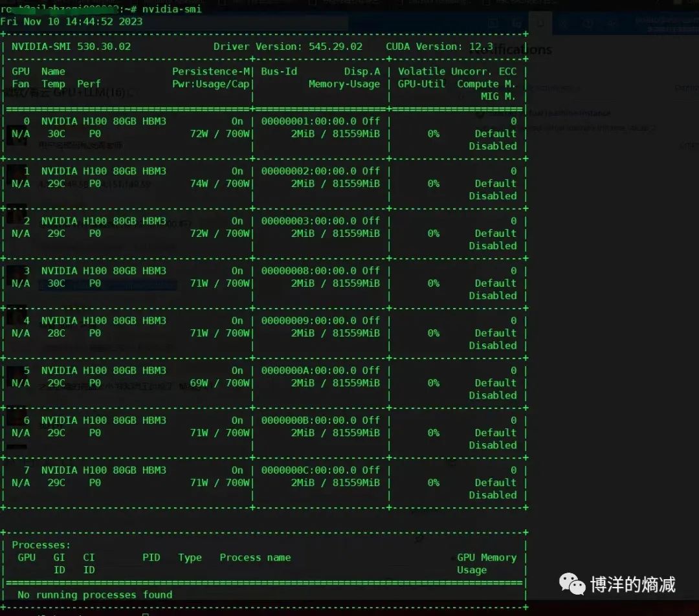This screenshot has width=699, height=616.
Task: Click the 'Processes:' section heading
Action: pyautogui.click(x=41, y=545)
